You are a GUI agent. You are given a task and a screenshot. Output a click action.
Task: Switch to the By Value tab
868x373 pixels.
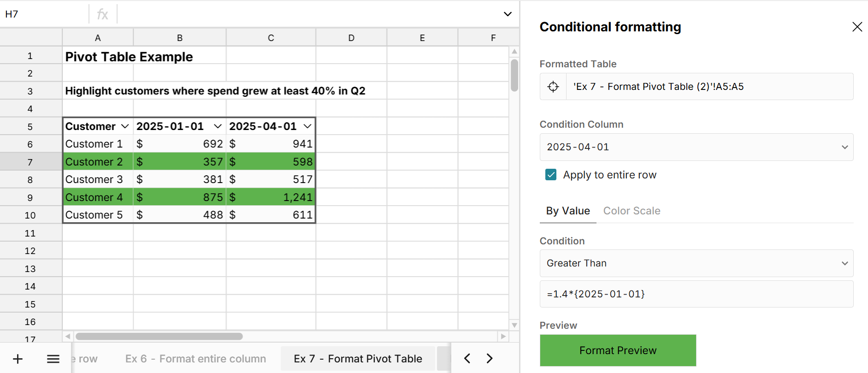[x=567, y=211]
